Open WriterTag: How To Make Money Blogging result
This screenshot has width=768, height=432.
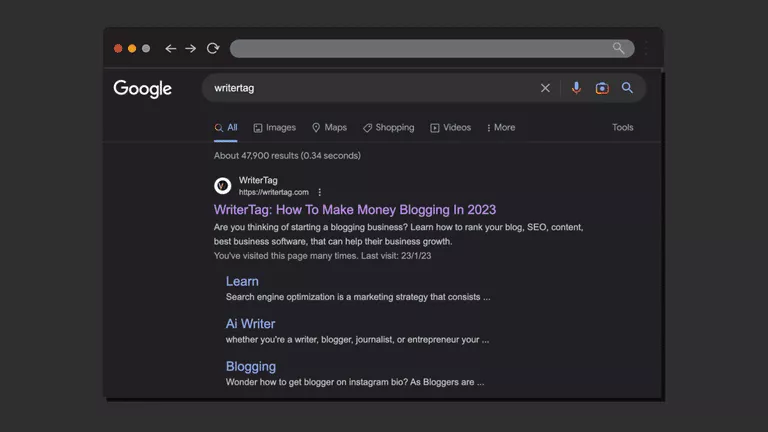355,210
